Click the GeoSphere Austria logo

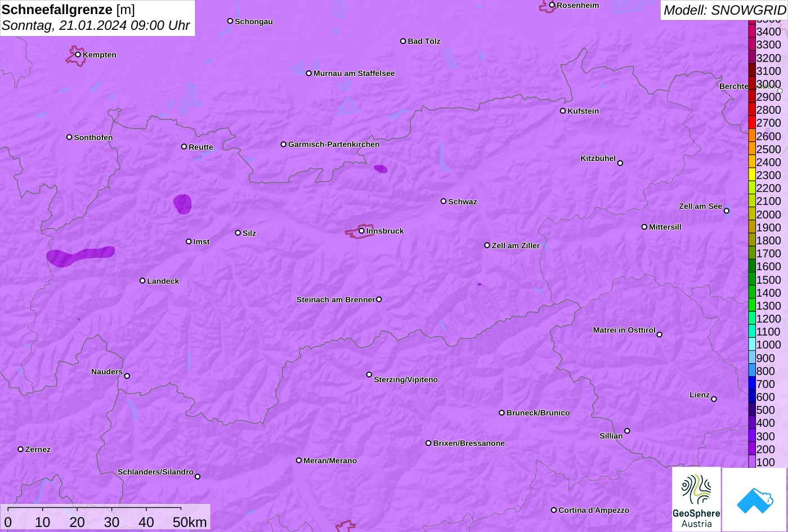click(x=696, y=499)
